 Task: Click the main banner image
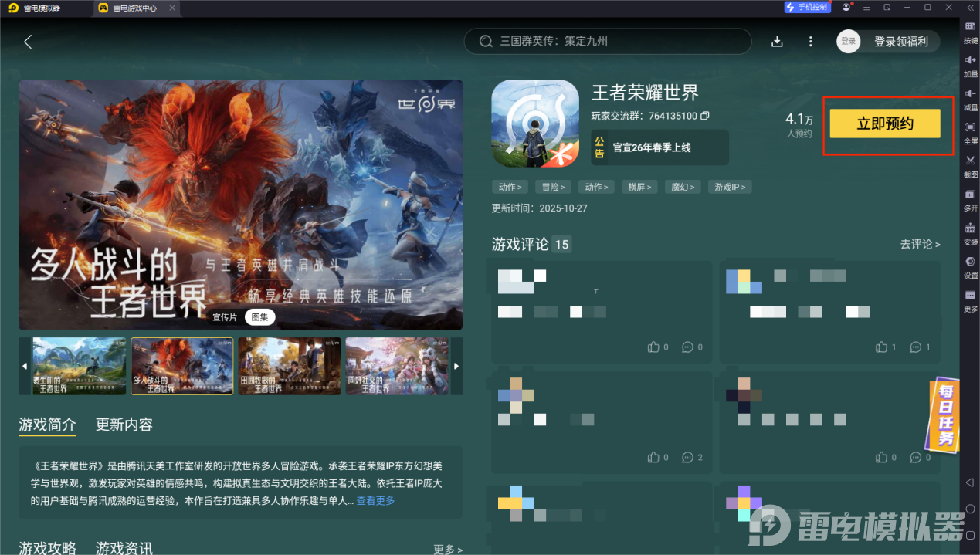pos(241,205)
